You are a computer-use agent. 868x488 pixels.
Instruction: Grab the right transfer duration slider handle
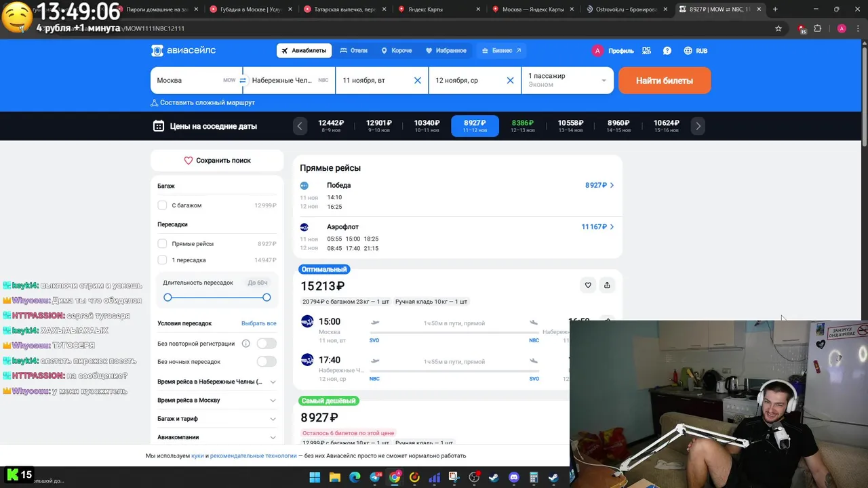[x=267, y=298]
